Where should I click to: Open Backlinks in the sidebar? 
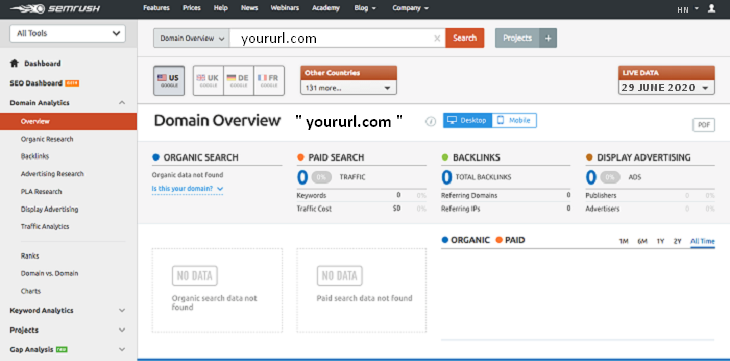pos(35,156)
